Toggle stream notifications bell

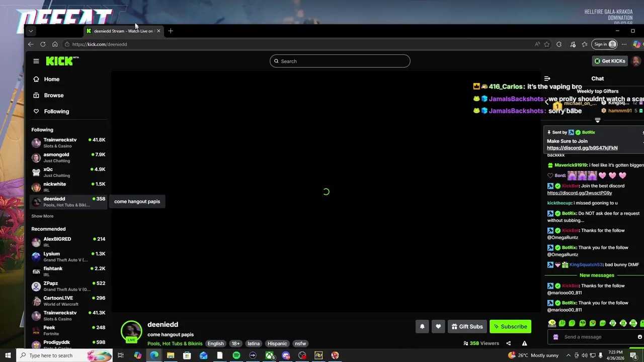click(x=422, y=327)
